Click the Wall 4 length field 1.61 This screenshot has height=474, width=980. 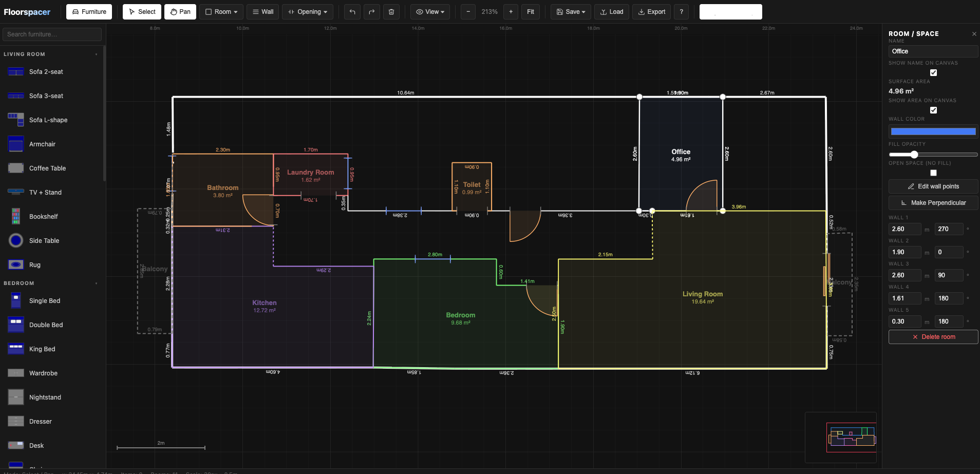pyautogui.click(x=904, y=298)
